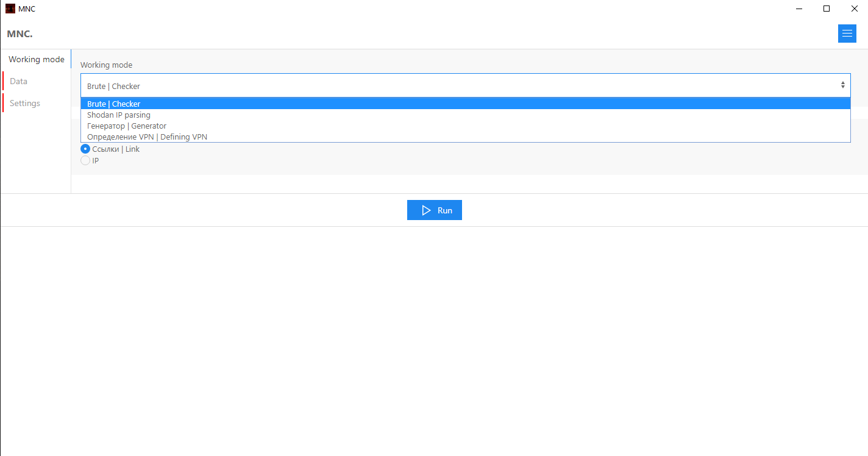The height and width of the screenshot is (456, 868).
Task: Choose Shodan IP parsing mode
Action: [119, 115]
